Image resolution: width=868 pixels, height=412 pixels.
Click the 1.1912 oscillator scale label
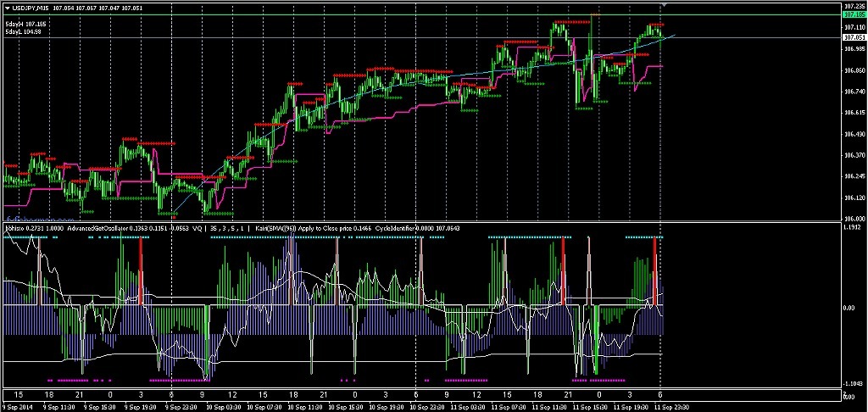coord(854,228)
